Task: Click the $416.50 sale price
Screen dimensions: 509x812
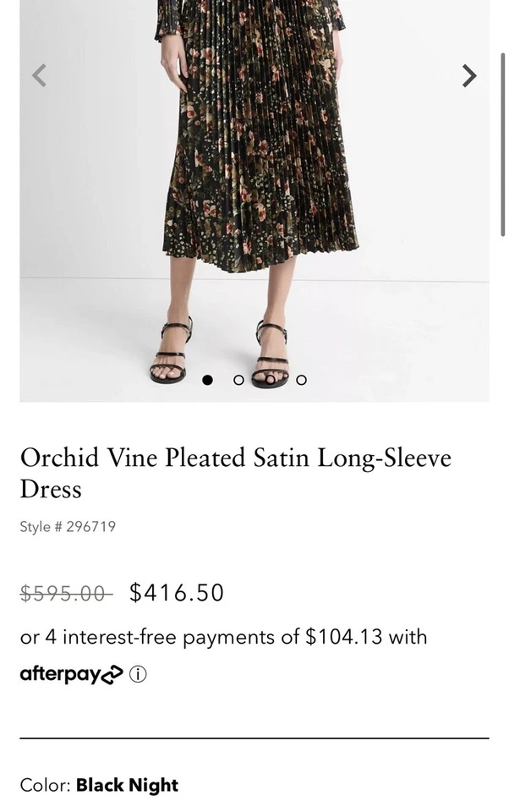Action: [x=177, y=593]
